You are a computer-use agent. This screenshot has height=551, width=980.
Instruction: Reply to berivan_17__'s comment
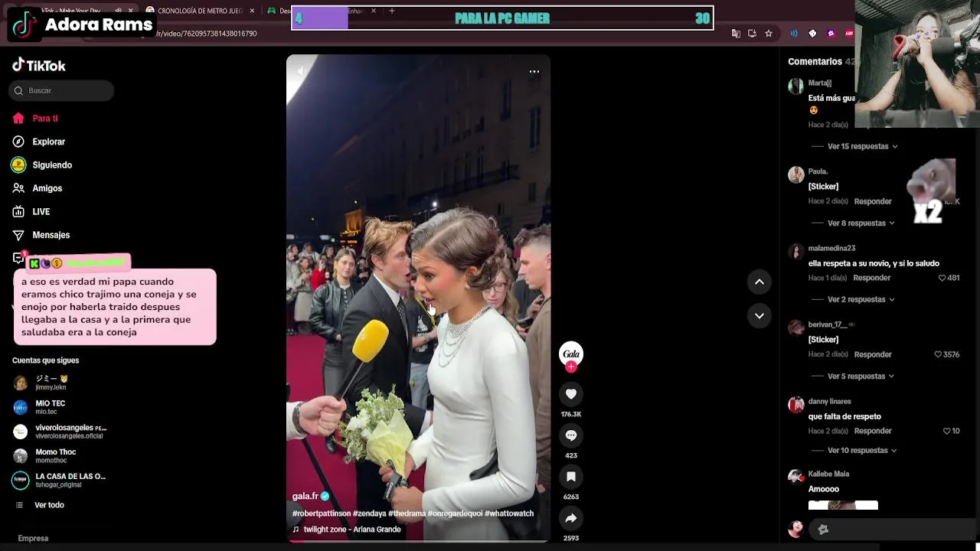pyautogui.click(x=873, y=354)
